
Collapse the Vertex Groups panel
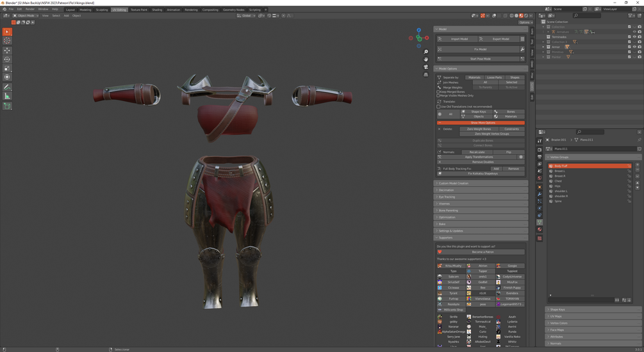[x=593, y=157]
